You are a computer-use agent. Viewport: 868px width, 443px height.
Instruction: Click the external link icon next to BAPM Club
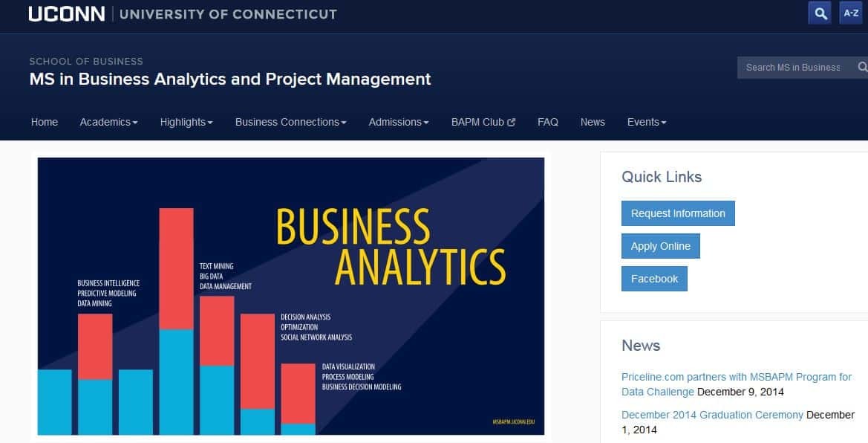[512, 122]
